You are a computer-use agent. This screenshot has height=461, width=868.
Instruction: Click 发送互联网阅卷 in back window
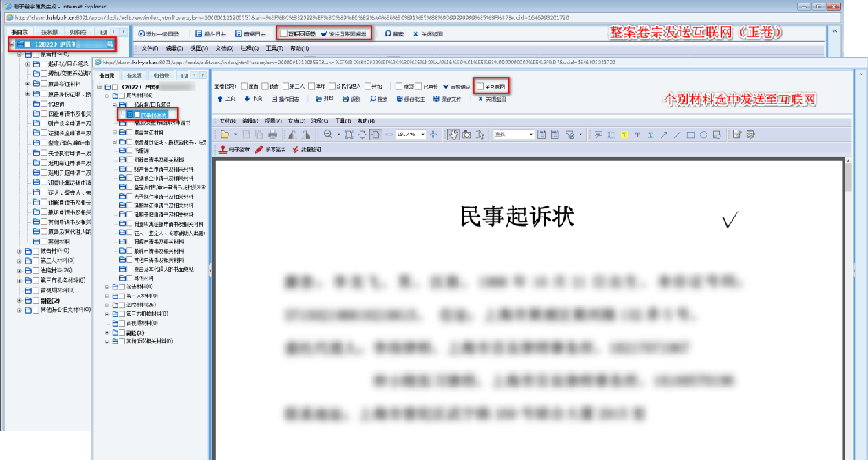point(343,34)
